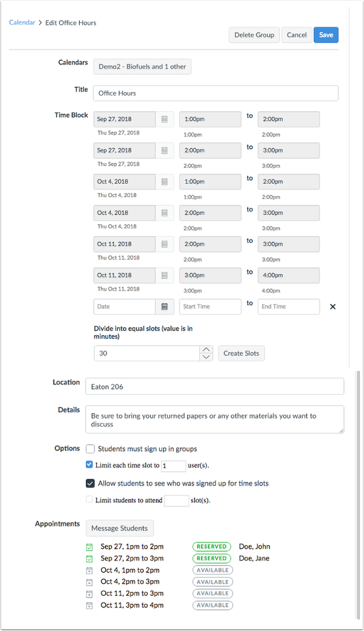Click calendar icon for Oct 11, 3pm appointment
The image size is (364, 631).
coord(89,606)
